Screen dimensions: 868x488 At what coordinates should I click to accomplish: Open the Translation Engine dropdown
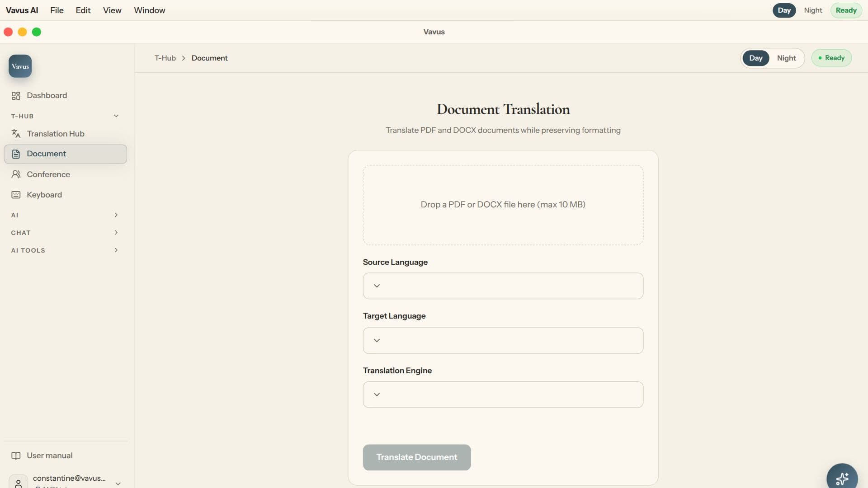coord(503,394)
